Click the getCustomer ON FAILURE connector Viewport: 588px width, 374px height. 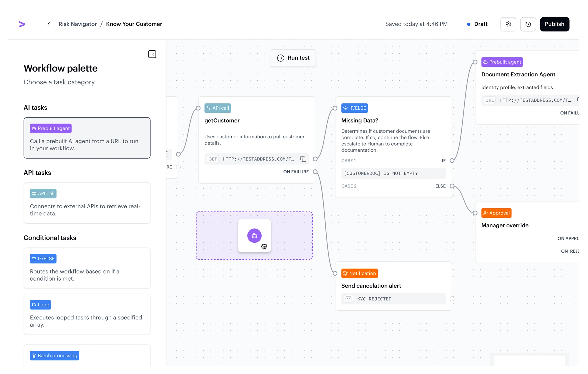coord(315,172)
